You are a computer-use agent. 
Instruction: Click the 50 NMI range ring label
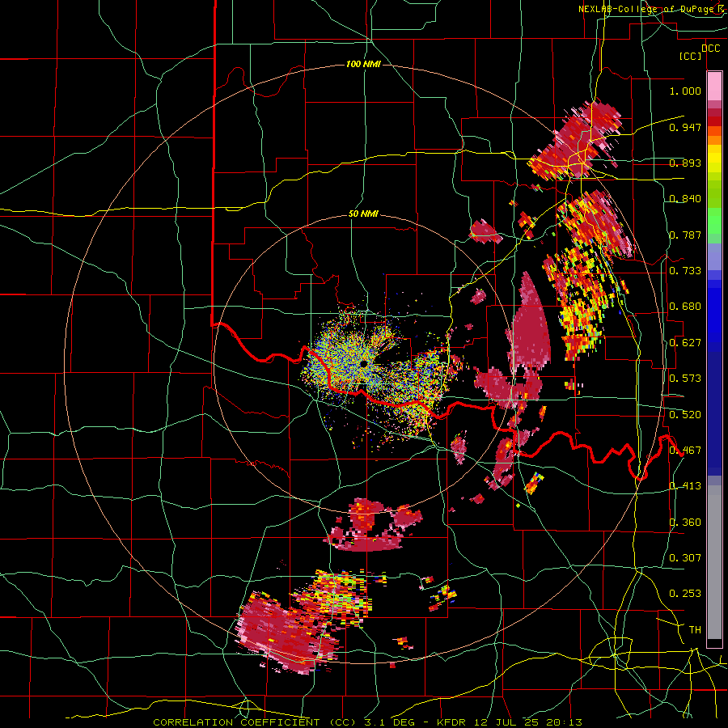[x=363, y=214]
